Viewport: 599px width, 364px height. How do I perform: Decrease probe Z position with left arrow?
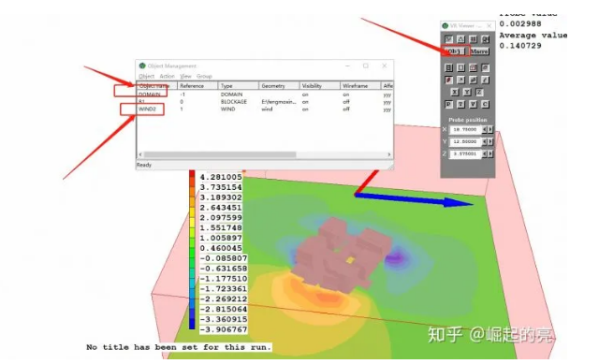point(485,153)
